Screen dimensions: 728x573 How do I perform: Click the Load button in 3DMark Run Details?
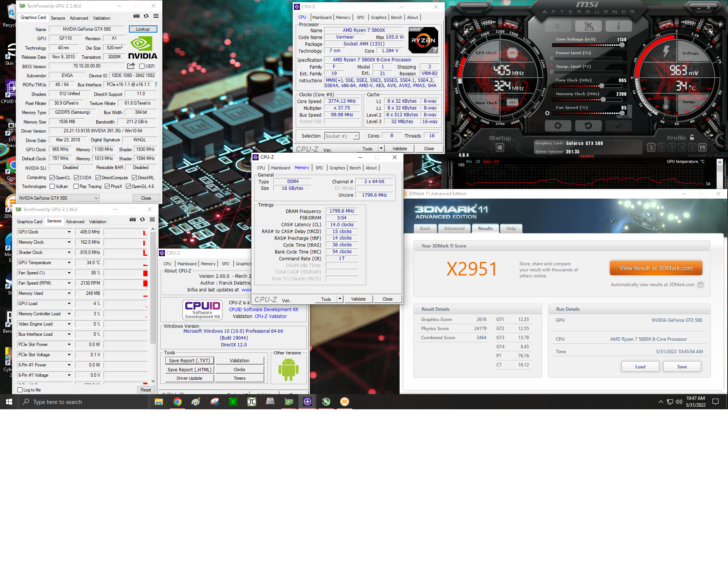(640, 366)
